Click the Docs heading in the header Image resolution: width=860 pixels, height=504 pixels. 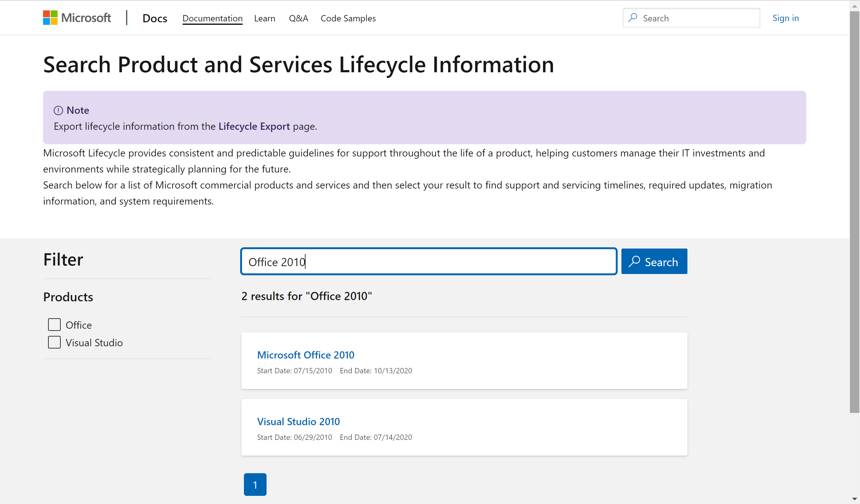coord(155,18)
